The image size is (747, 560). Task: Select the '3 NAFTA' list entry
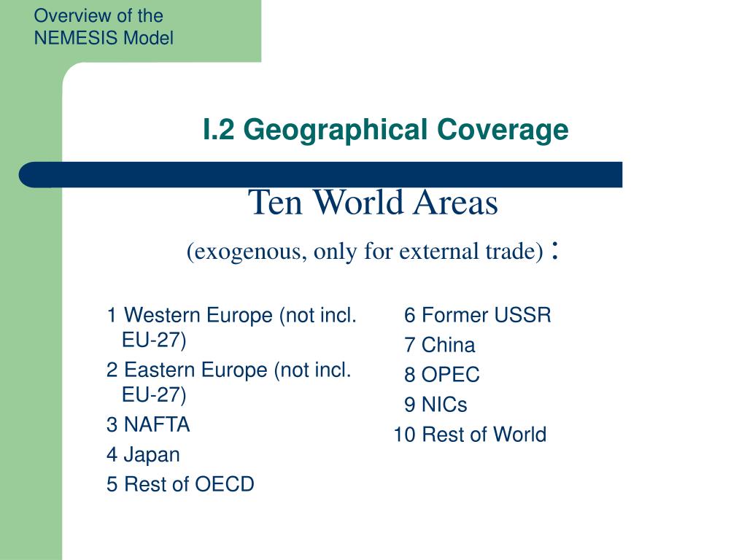[x=148, y=425]
